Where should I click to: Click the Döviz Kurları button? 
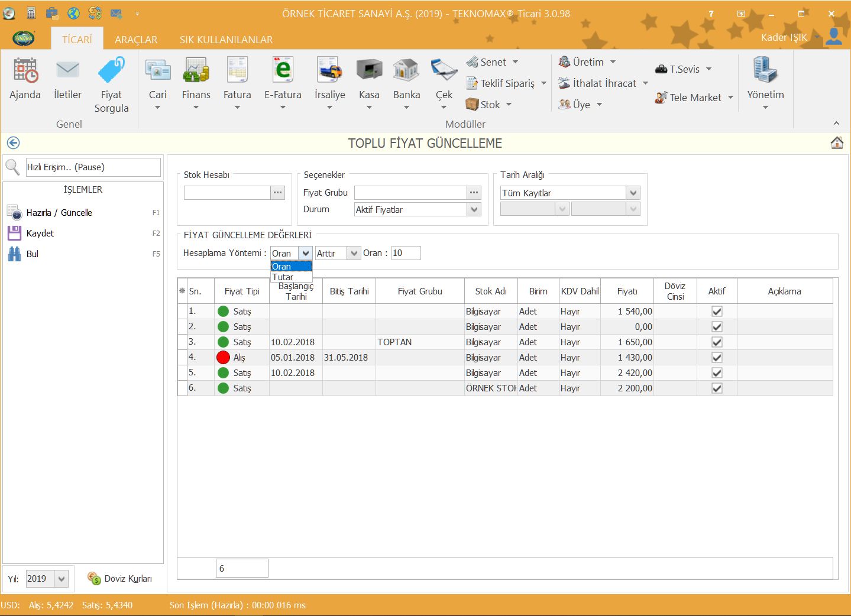[120, 579]
